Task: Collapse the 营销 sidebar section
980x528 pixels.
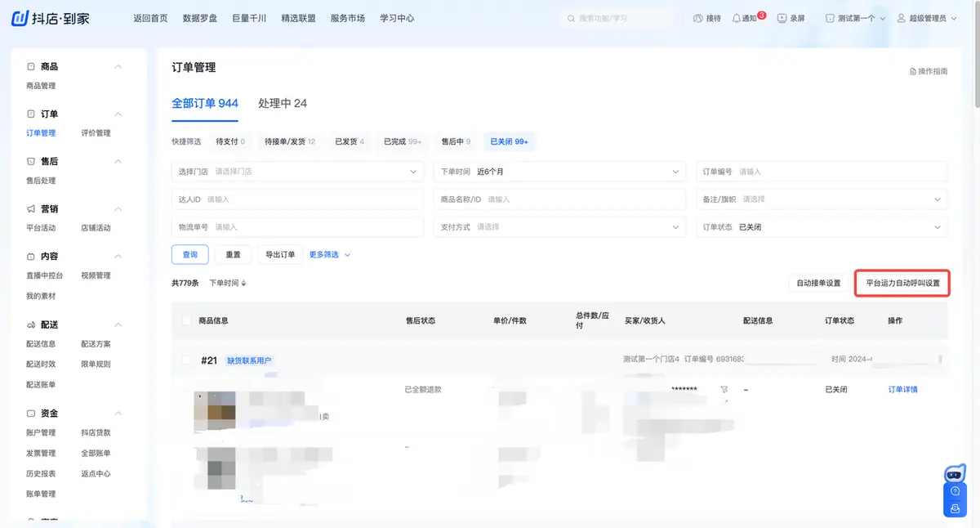Action: pos(118,208)
